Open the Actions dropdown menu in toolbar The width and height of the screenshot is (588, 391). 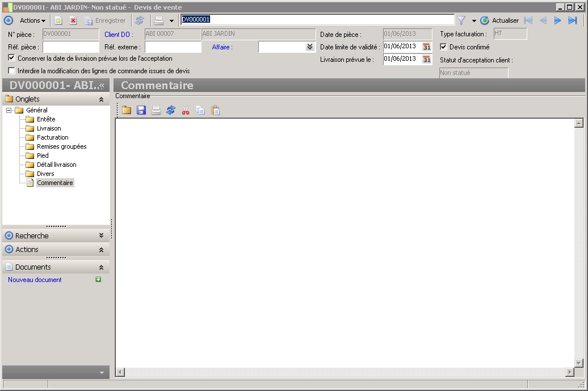32,20
